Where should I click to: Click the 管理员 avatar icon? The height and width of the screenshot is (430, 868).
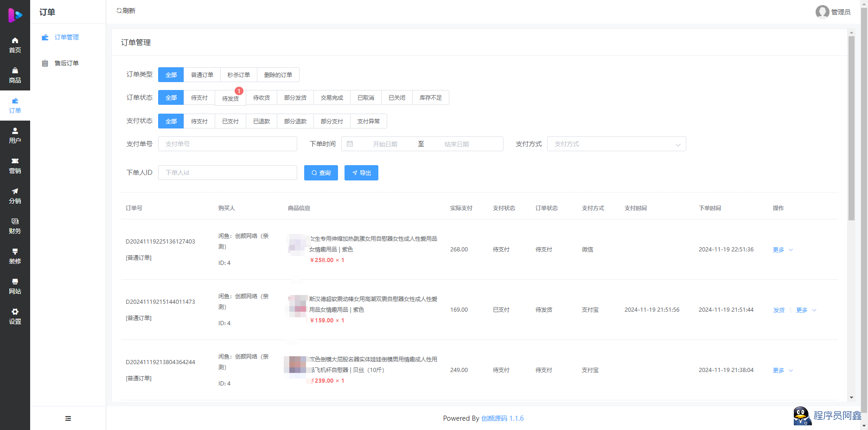[822, 12]
